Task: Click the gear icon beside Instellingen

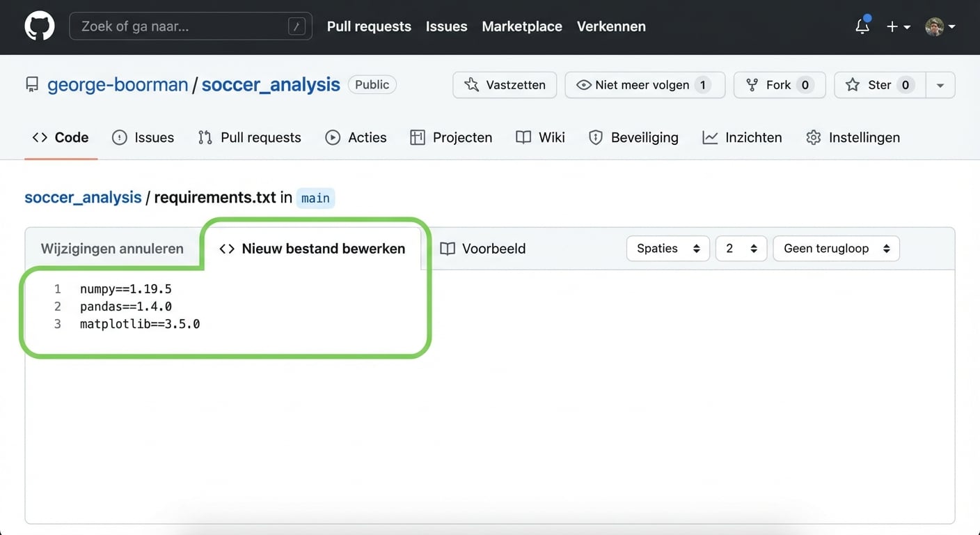Action: (x=813, y=137)
